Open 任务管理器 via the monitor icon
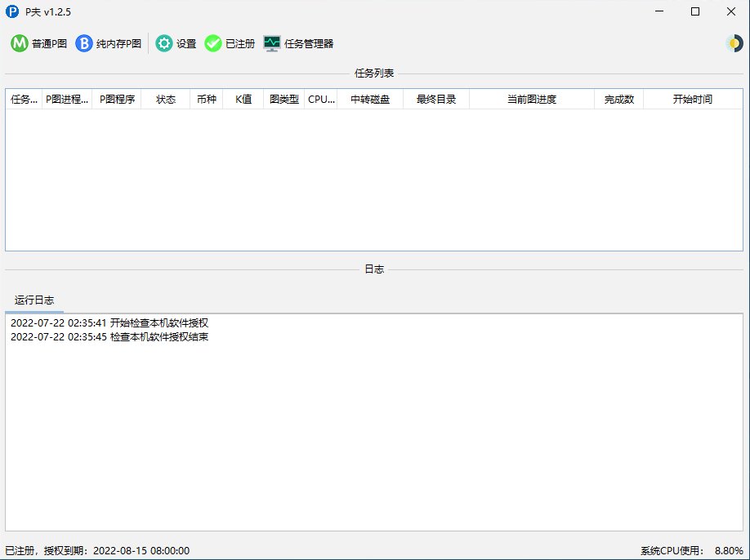The height and width of the screenshot is (560, 750). pos(272,43)
